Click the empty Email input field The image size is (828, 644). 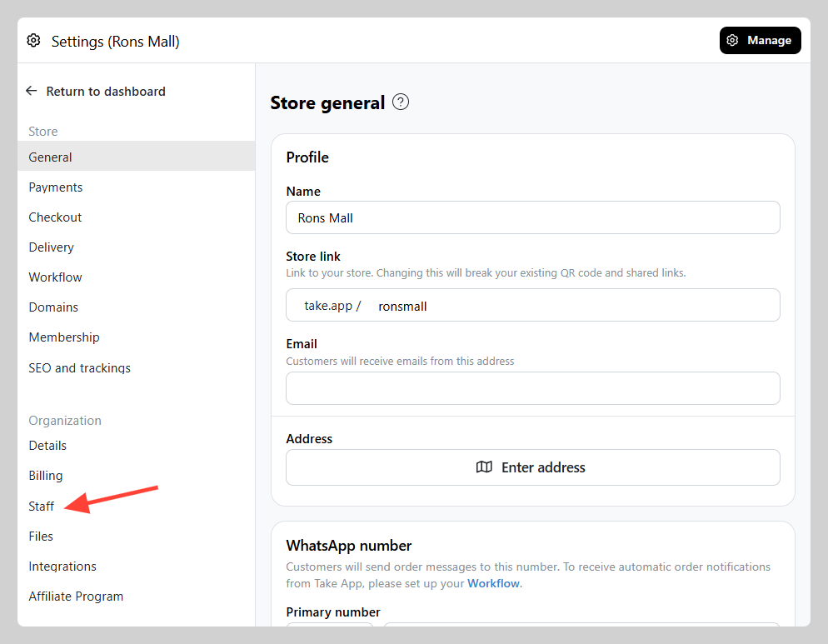coord(533,388)
